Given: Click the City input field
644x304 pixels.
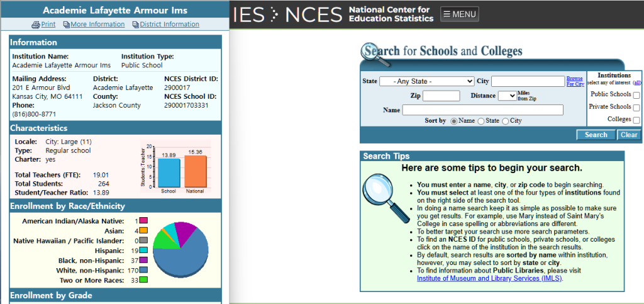Looking at the screenshot, I should (528, 81).
